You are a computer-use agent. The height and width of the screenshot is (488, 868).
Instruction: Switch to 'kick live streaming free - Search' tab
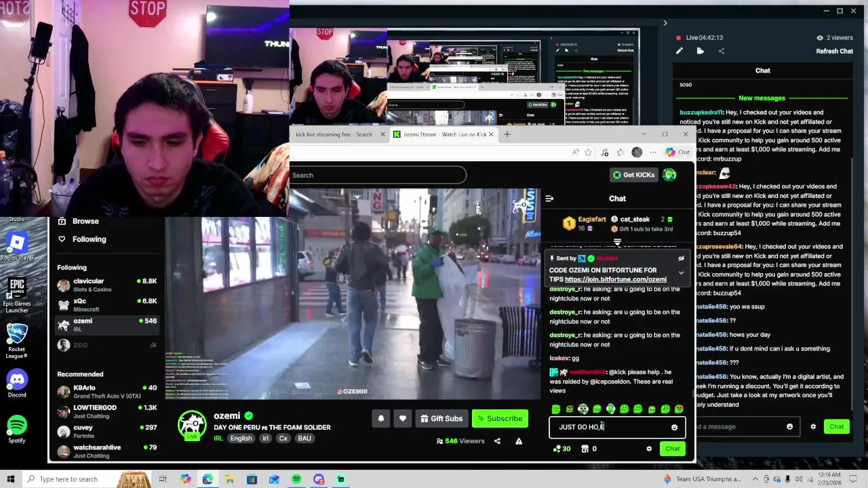pyautogui.click(x=334, y=134)
